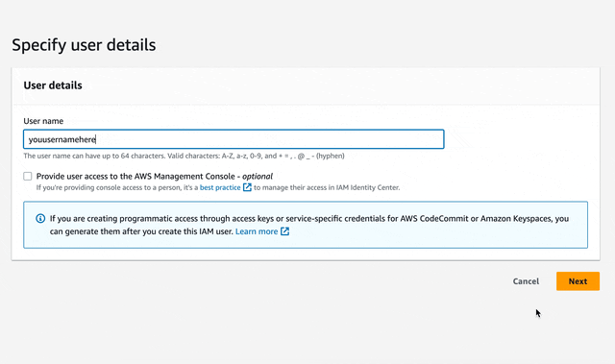615x364 pixels.
Task: Click the programmatic access notice text
Action: (309, 225)
